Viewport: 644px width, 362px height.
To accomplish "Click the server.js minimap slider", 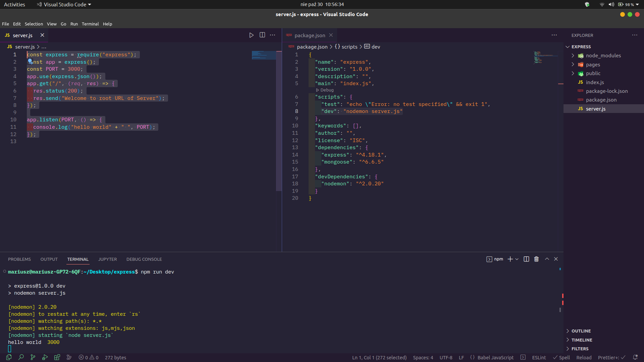I will pos(264,55).
